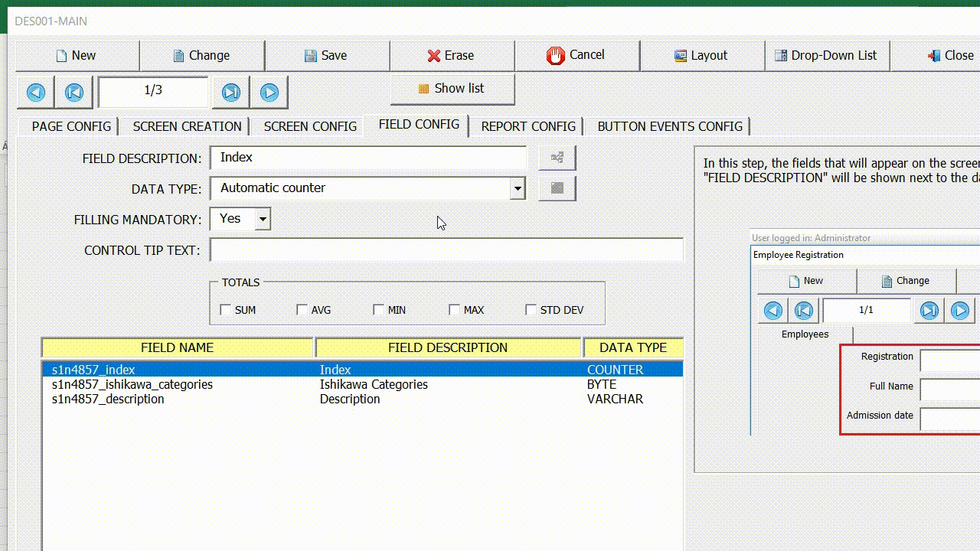Viewport: 980px width, 551px height.
Task: Open the DATA TYPE dropdown
Action: (518, 188)
